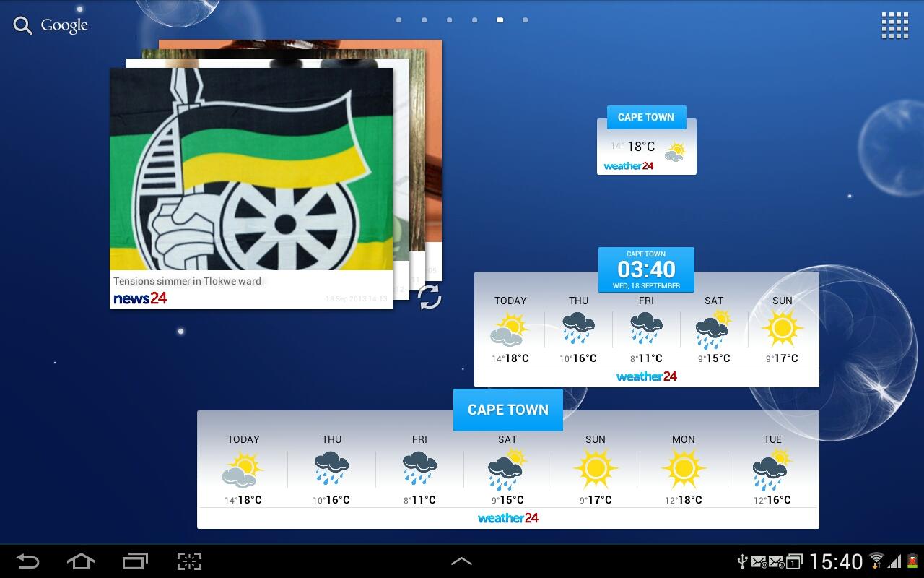Tap the calendar notification icon
Image resolution: width=924 pixels, height=578 pixels.
pos(794,561)
